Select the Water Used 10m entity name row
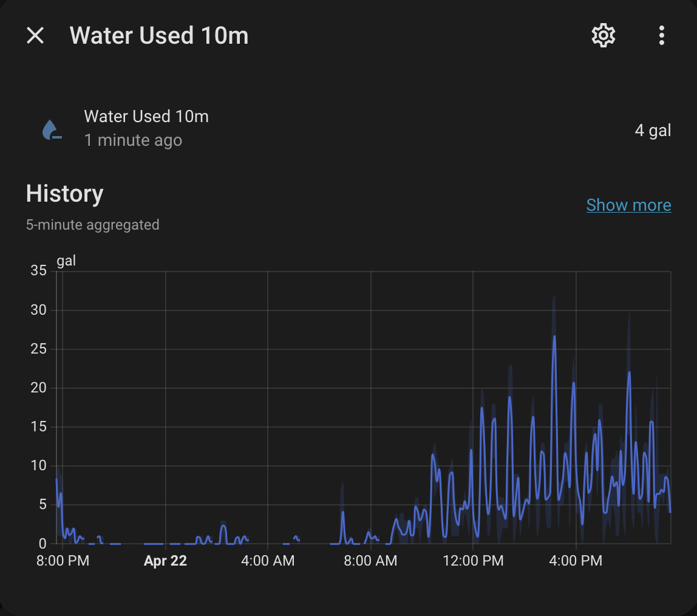Viewport: 697px width, 616px height. click(x=146, y=116)
